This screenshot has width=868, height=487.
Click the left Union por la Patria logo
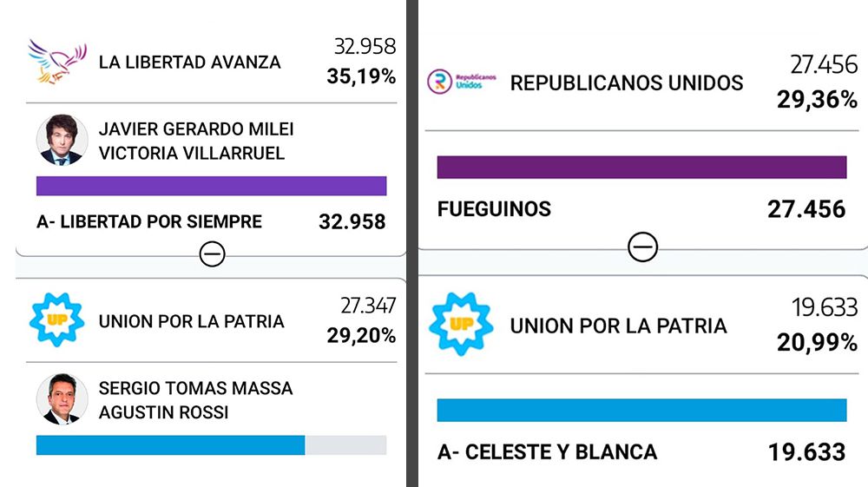[57, 320]
